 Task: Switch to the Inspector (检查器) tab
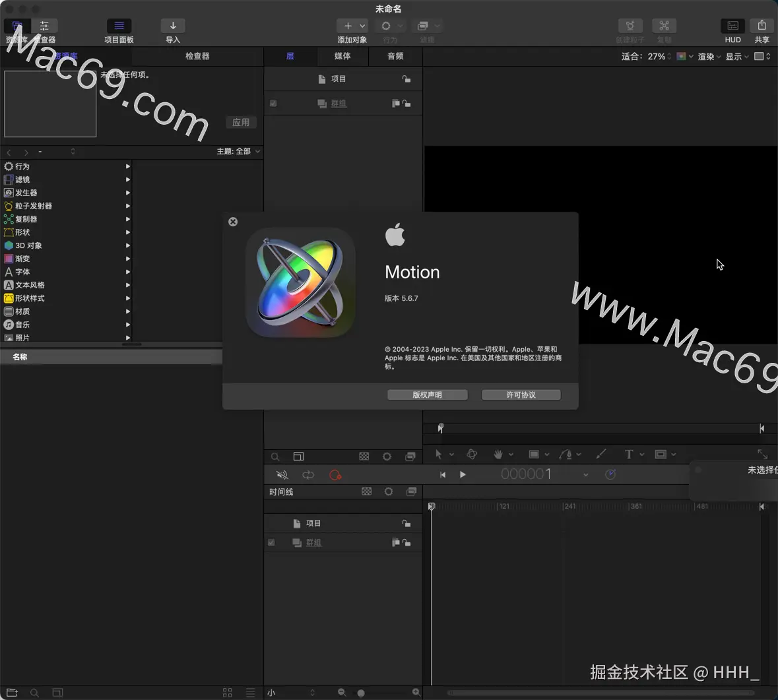click(x=197, y=56)
